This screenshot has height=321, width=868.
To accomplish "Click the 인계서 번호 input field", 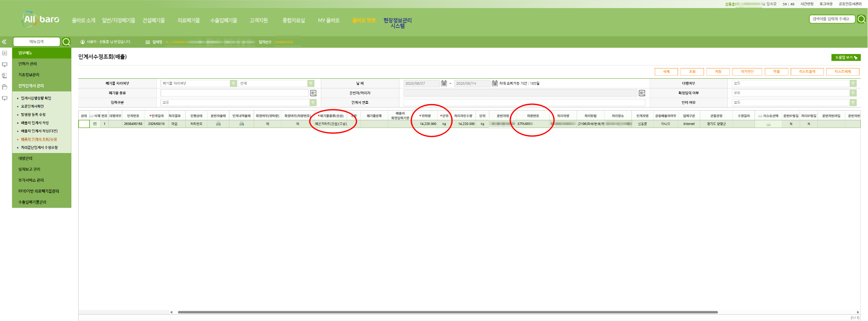I will (x=524, y=102).
